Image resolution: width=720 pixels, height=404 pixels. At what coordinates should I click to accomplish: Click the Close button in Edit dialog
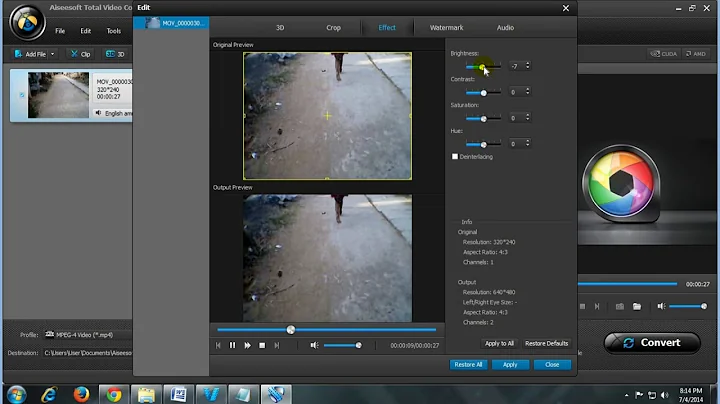point(552,365)
